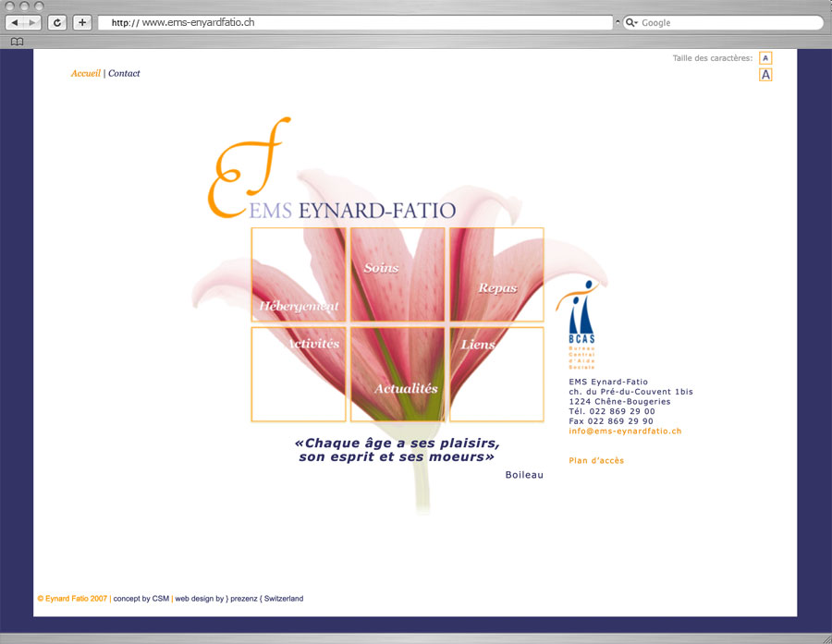Open the Accueil menu item
This screenshot has height=644, width=832.
[x=85, y=73]
